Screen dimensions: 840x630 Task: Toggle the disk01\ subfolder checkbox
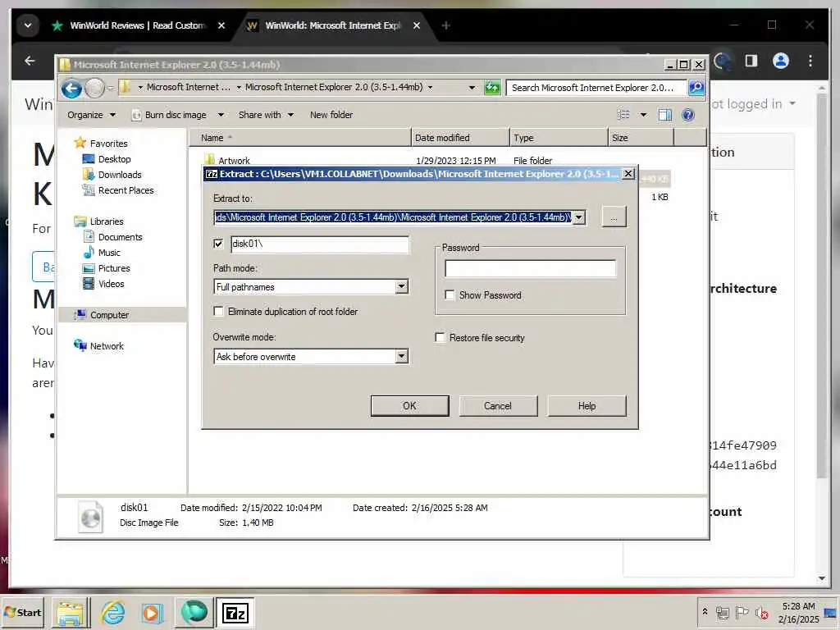click(x=218, y=244)
